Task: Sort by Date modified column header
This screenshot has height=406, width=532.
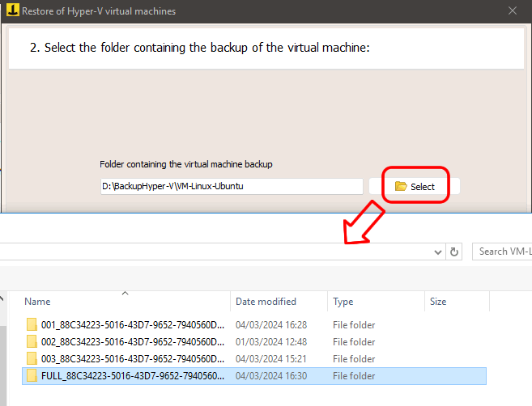Action: [266, 302]
